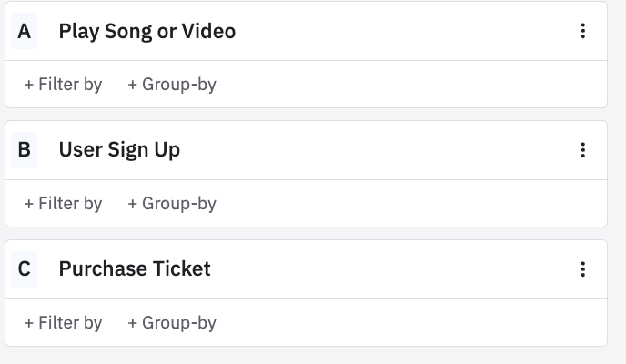Click the letter A event badge
The height and width of the screenshot is (364, 626).
(x=25, y=31)
